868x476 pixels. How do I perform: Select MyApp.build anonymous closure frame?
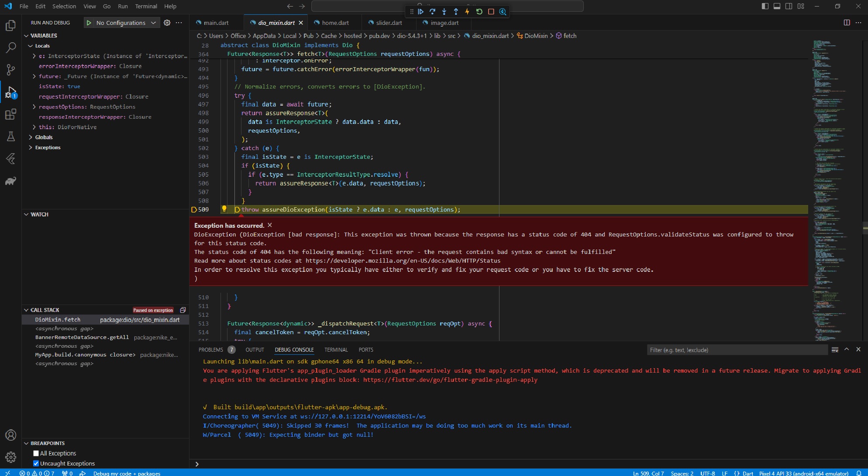click(x=106, y=355)
